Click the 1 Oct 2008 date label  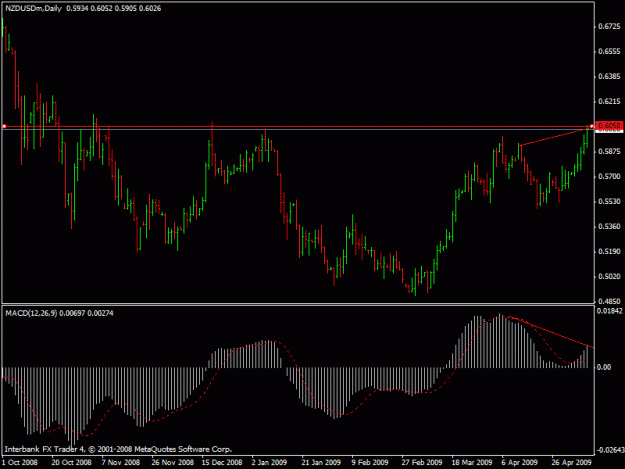[20, 462]
